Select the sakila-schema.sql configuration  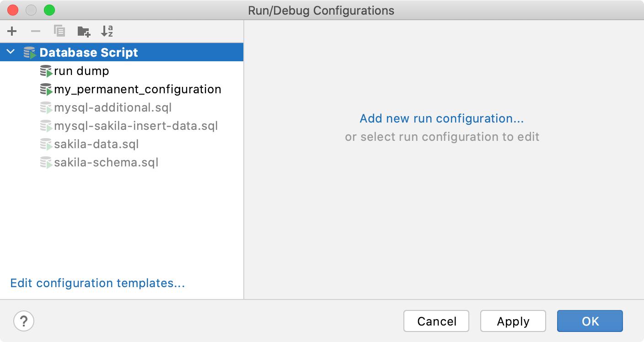click(x=106, y=162)
